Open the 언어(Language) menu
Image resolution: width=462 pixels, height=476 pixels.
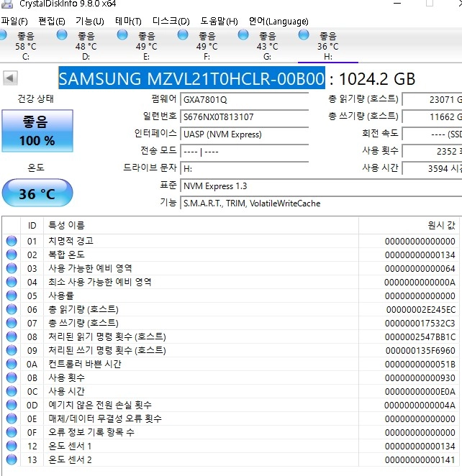point(278,22)
